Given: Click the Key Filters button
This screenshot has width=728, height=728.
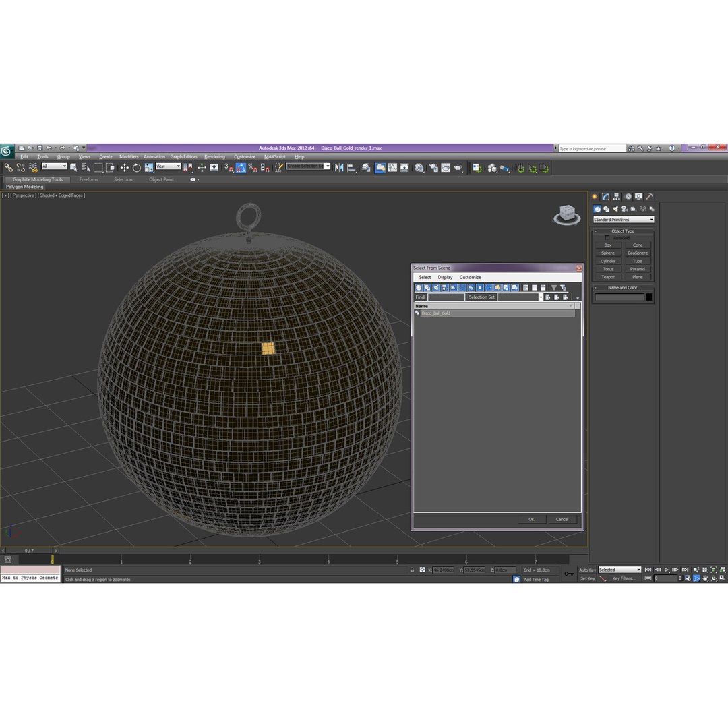Looking at the screenshot, I should point(624,578).
